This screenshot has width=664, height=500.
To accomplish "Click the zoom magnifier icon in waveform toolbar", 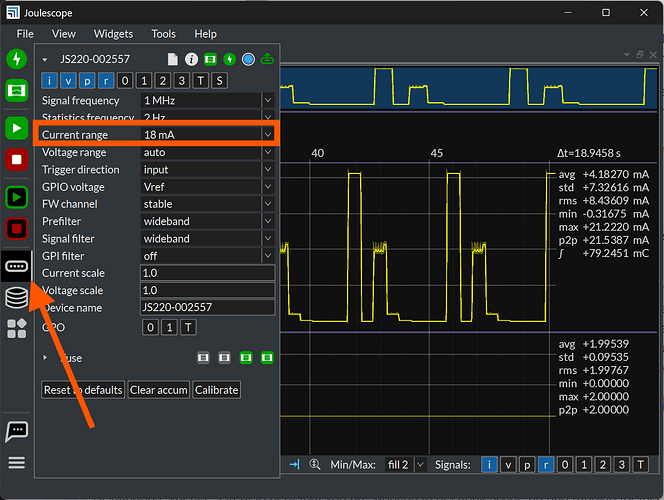I will pyautogui.click(x=314, y=464).
